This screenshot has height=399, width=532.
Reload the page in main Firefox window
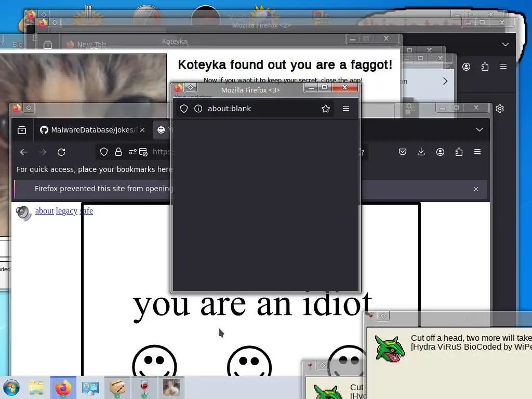pos(61,152)
